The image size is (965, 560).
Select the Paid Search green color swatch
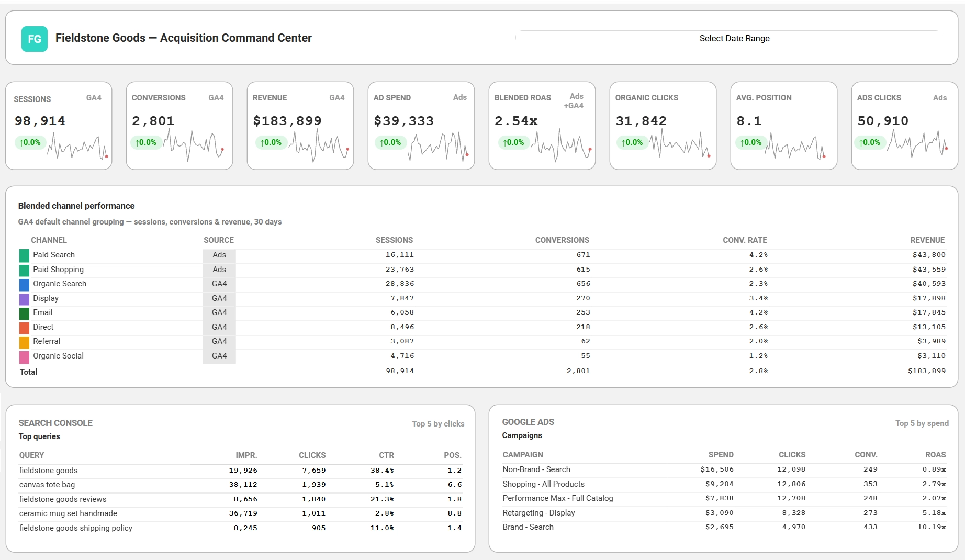pos(24,255)
